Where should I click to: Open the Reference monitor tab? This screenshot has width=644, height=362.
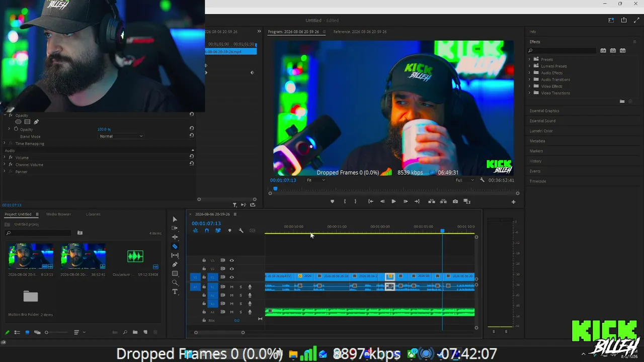(360, 32)
